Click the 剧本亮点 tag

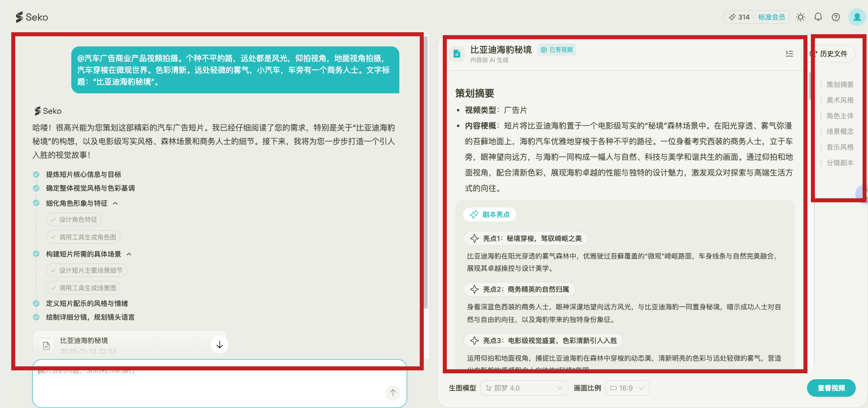click(490, 215)
